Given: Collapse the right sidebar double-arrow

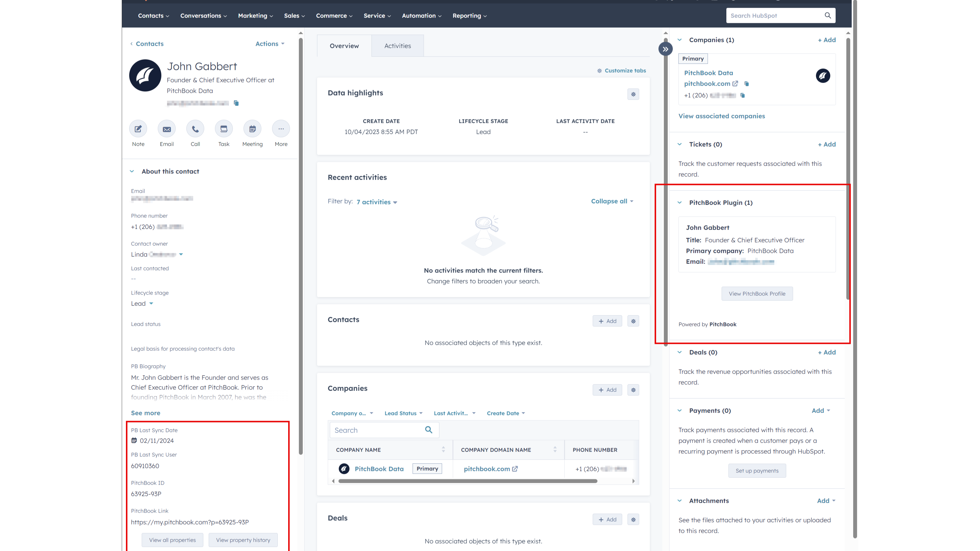Looking at the screenshot, I should pyautogui.click(x=665, y=49).
